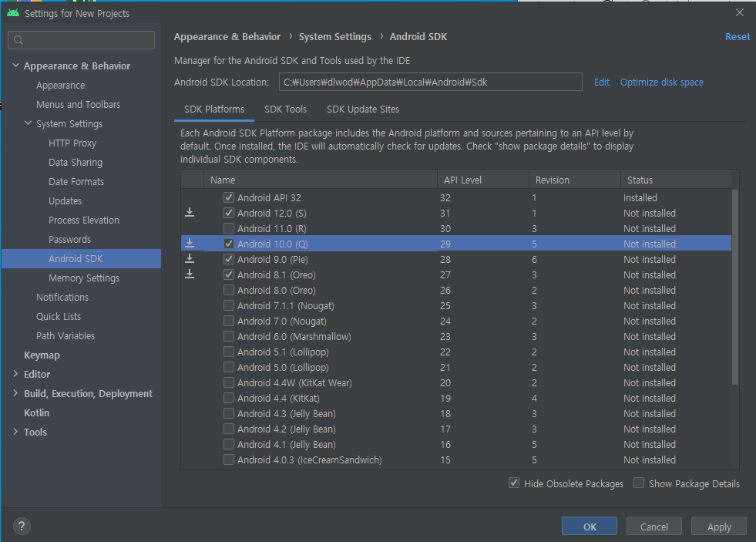The image size is (756, 542).
Task: Expand the Tools settings node
Action: 15,432
